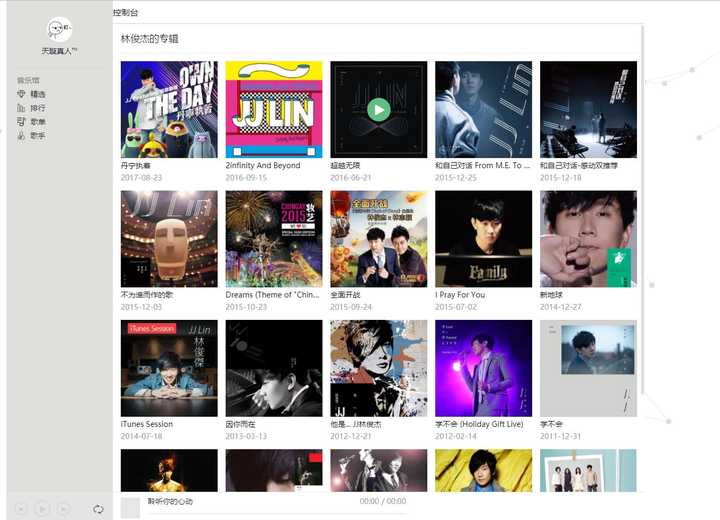Click the iTunes Session album title
This screenshot has height=520, width=720.
click(x=147, y=424)
